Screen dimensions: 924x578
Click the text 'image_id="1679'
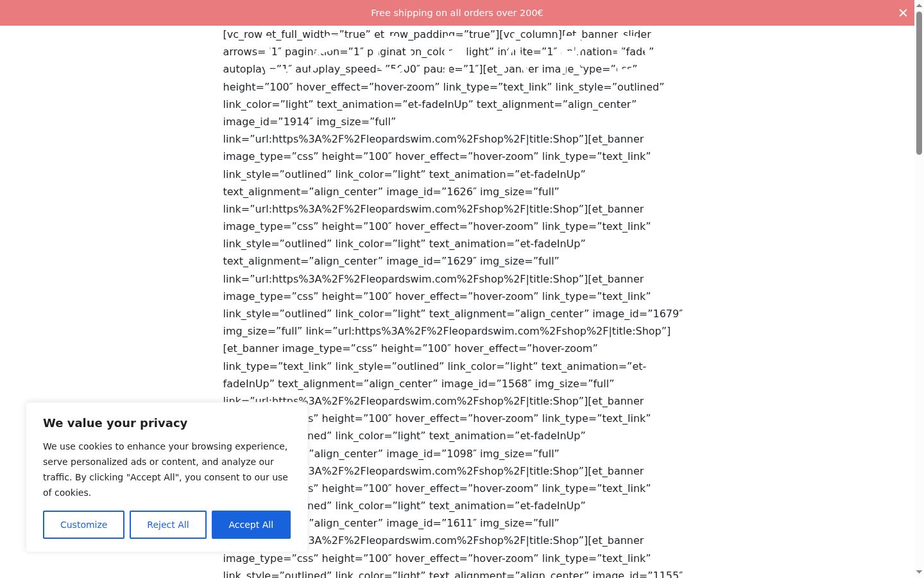click(x=638, y=313)
